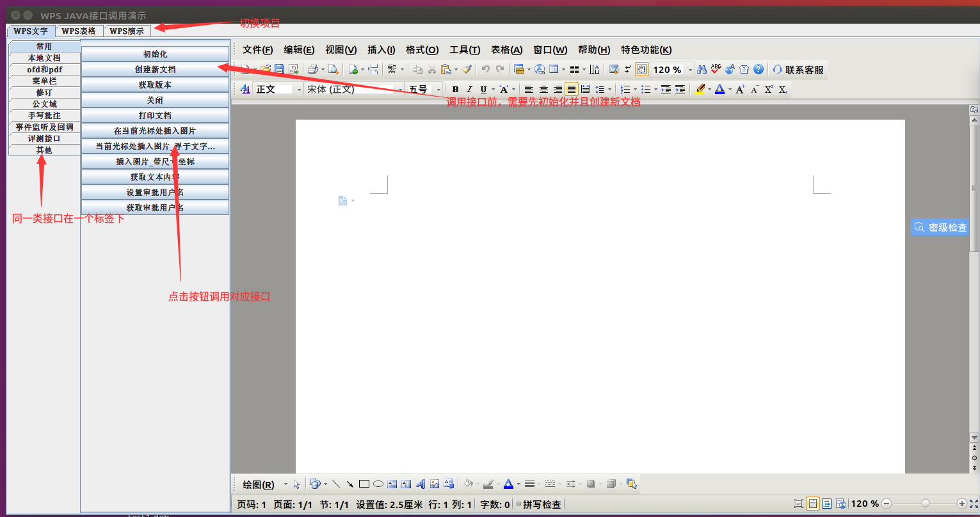Image resolution: width=980 pixels, height=517 pixels.
Task: Click the Find binoculars icon
Action: 702,69
